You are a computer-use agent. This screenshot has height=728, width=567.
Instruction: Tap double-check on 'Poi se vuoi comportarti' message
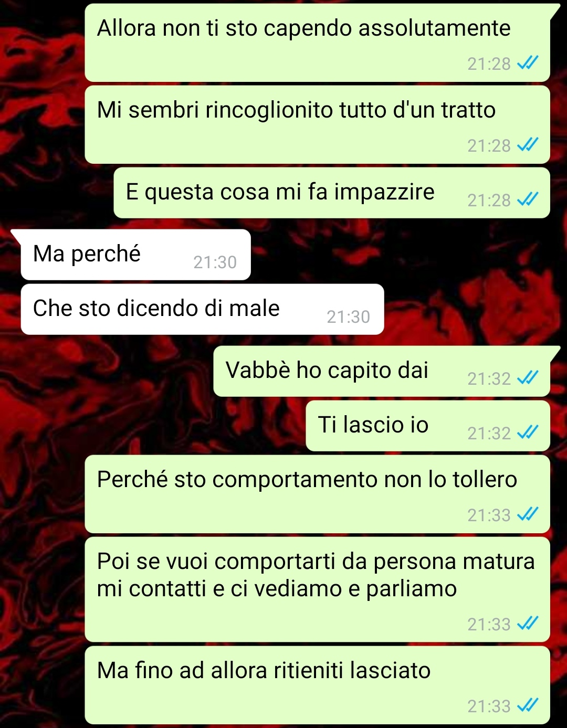pyautogui.click(x=528, y=624)
